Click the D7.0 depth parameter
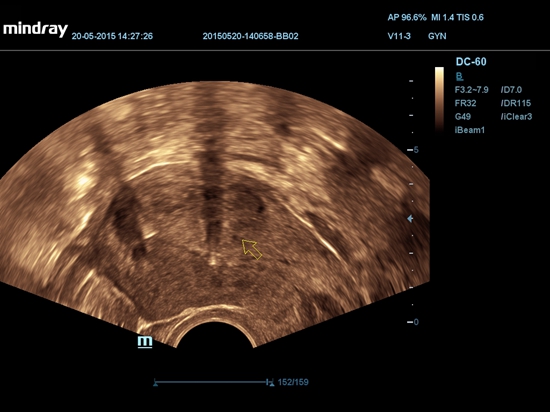This screenshot has width=550, height=412. click(511, 90)
